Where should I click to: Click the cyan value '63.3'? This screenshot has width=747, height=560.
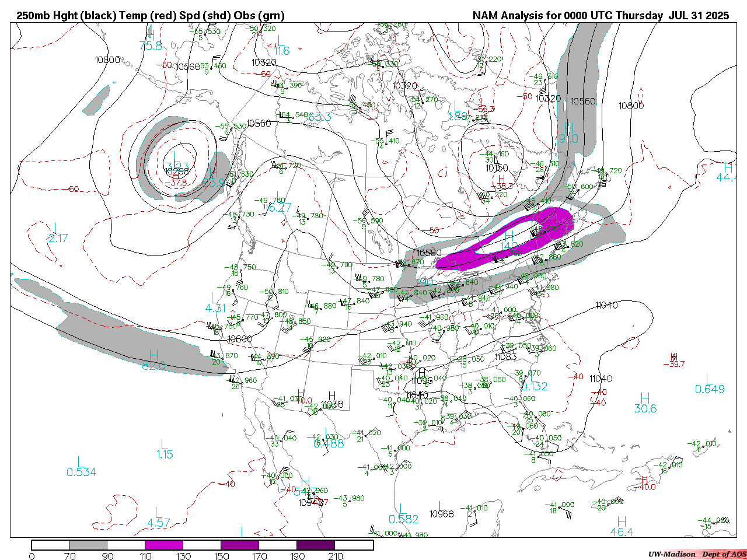(319, 118)
